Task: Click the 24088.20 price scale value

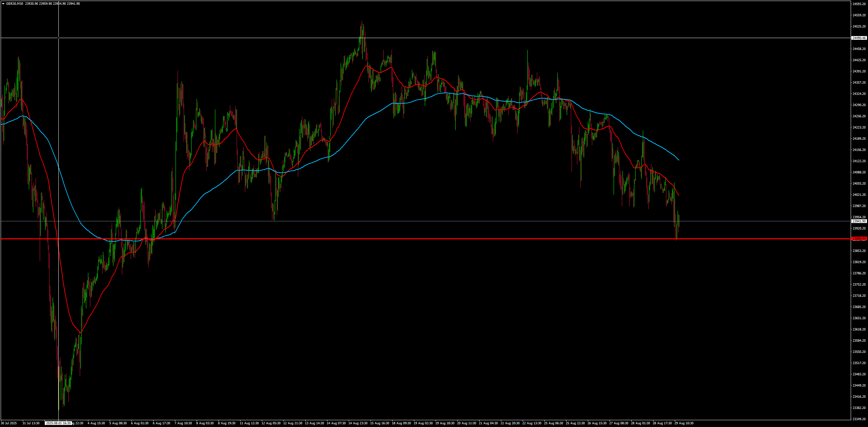Action: point(859,172)
